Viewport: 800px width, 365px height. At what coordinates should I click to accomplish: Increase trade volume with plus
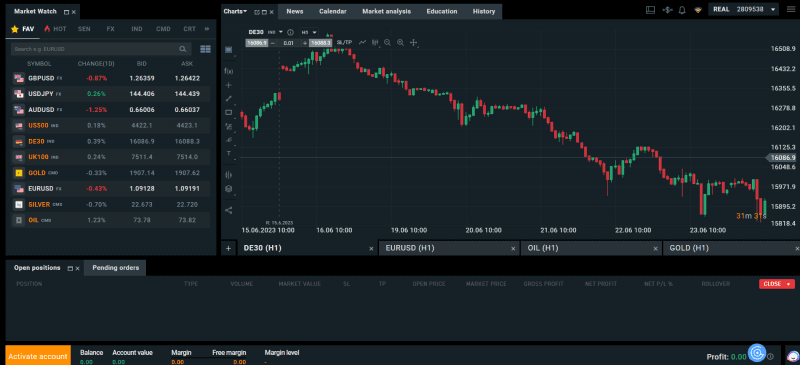(305, 43)
